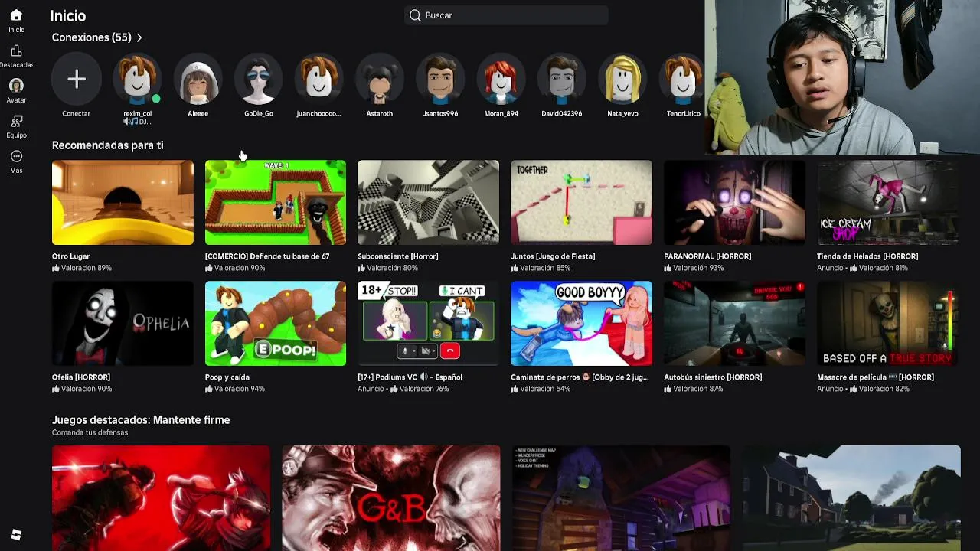Open Autobús siniestro [HORROR] thumbnail

click(x=734, y=324)
